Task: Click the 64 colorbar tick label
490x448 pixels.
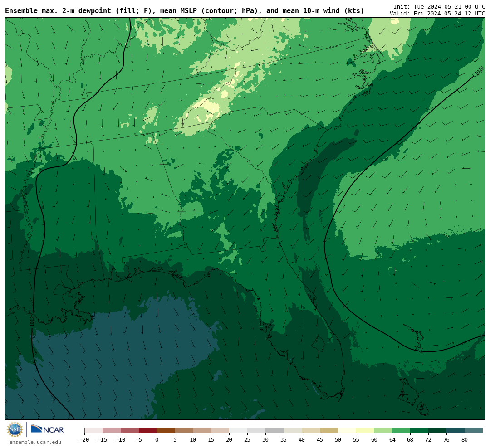Action: (x=392, y=440)
